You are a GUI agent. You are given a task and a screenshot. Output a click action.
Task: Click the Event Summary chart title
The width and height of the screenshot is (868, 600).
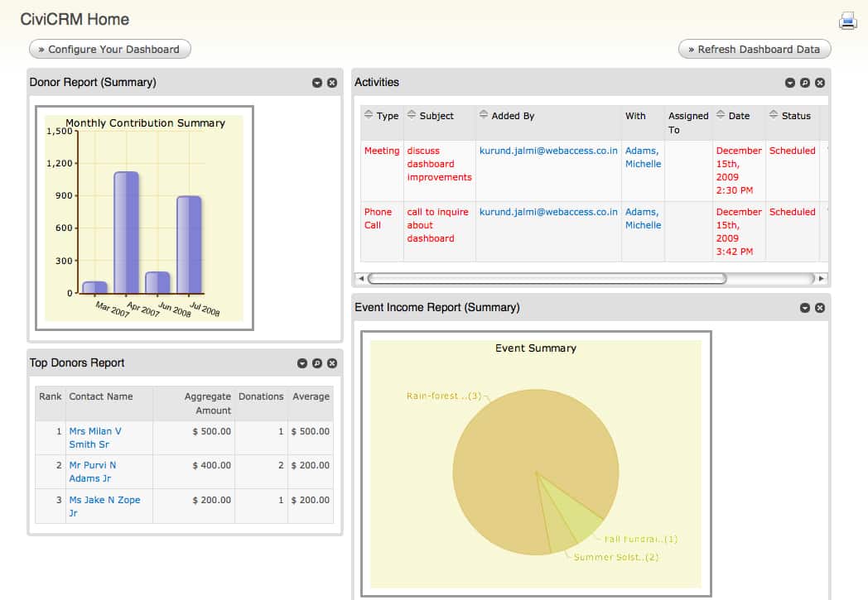[535, 348]
